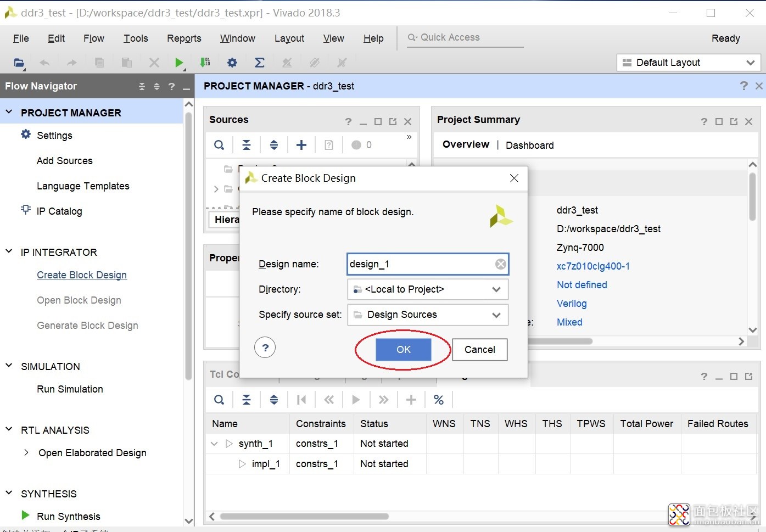Click Search icon in Design Runs panel

(219, 400)
